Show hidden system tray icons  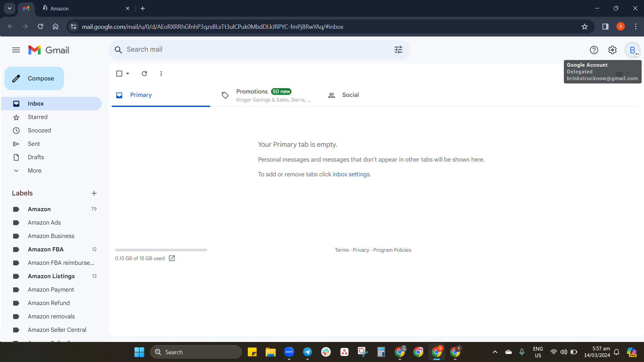pyautogui.click(x=495, y=352)
